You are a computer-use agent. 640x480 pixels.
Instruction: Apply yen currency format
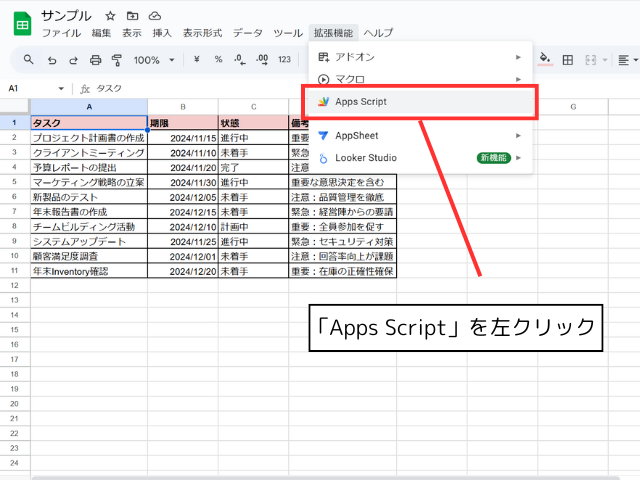click(x=197, y=60)
